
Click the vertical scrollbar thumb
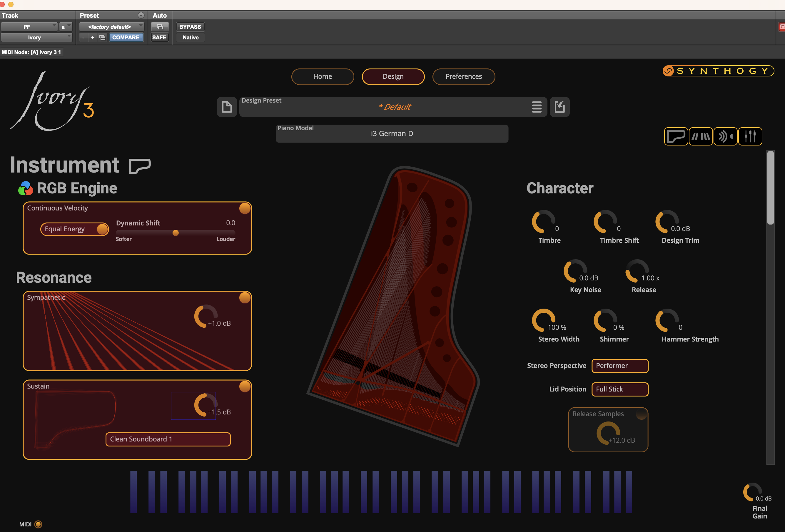(x=770, y=188)
